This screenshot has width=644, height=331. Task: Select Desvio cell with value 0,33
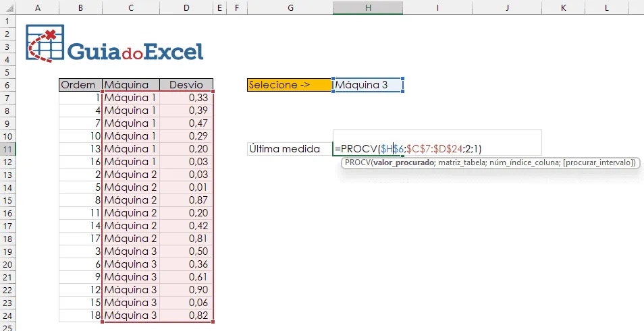tap(186, 98)
